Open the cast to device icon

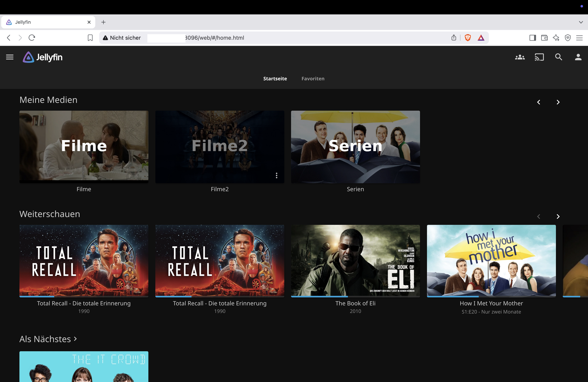click(x=539, y=57)
